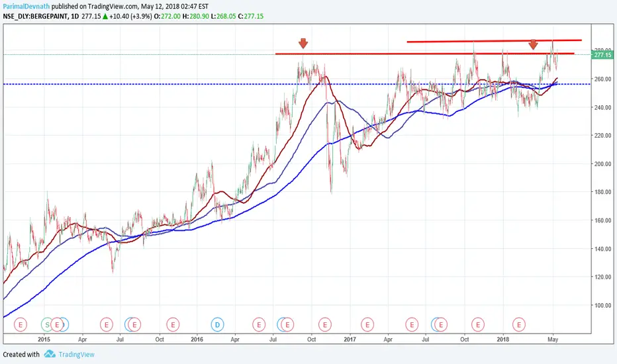Select the blue dotted horizontal level line
Image resolution: width=617 pixels, height=364 pixels.
(x=297, y=84)
